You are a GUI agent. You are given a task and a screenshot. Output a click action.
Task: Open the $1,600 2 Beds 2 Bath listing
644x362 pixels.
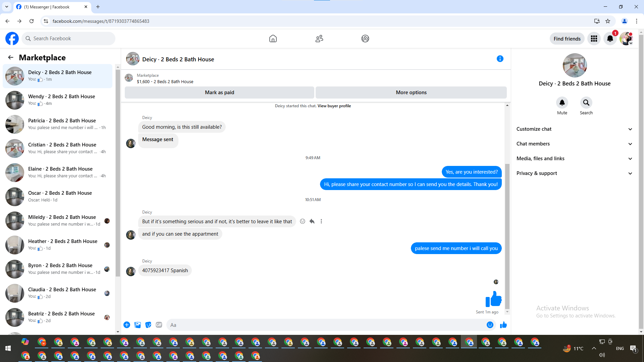tap(165, 81)
